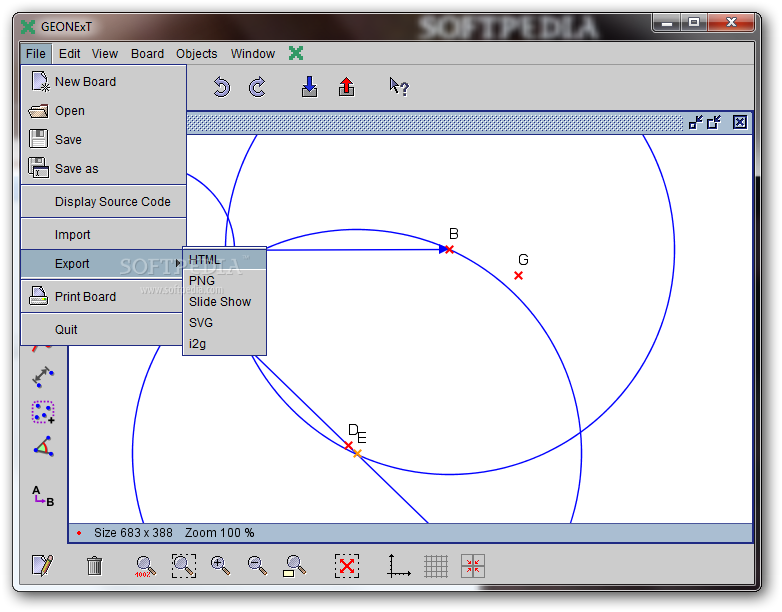Viewport: 782px width, 612px height.
Task: Choose Save as from File menu
Action: pos(104,169)
